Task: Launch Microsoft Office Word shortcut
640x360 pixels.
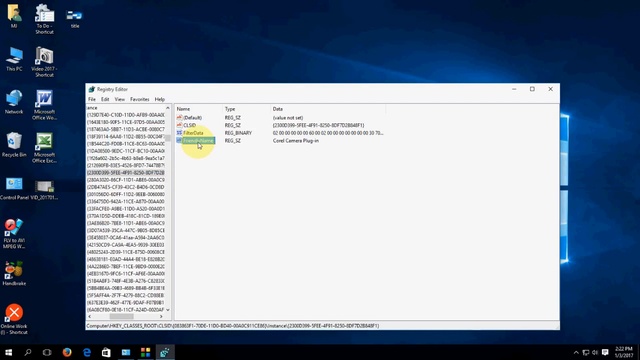Action: point(44,105)
